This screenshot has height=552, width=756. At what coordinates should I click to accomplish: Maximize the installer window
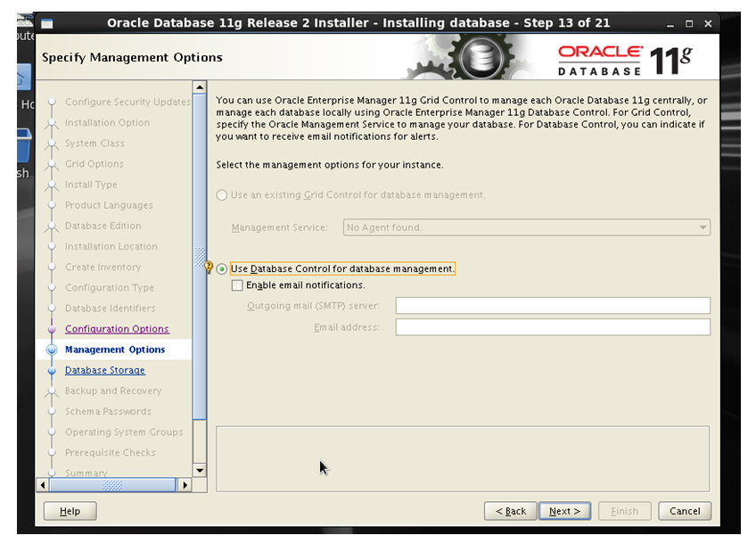click(x=689, y=23)
